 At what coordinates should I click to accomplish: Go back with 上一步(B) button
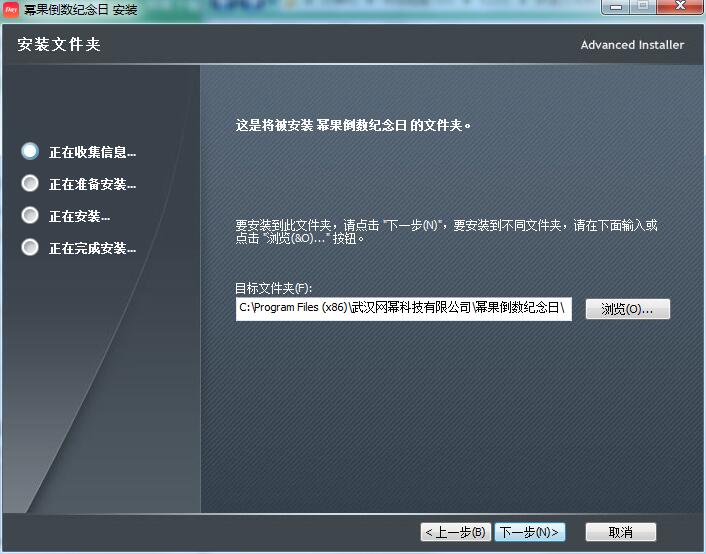pos(456,532)
